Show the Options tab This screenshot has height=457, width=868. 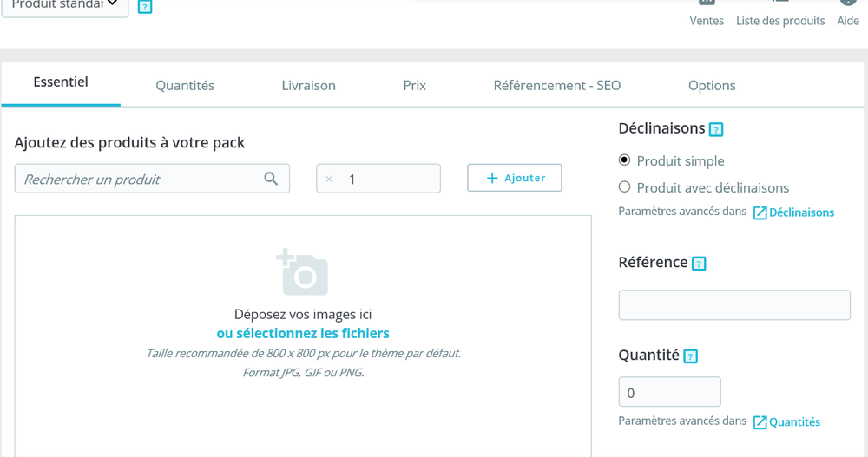pyautogui.click(x=712, y=86)
